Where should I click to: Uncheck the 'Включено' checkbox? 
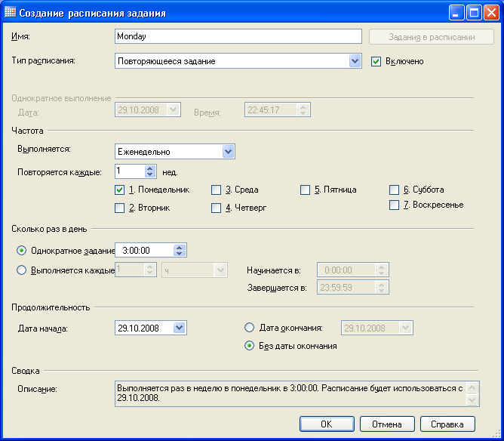[x=376, y=61]
